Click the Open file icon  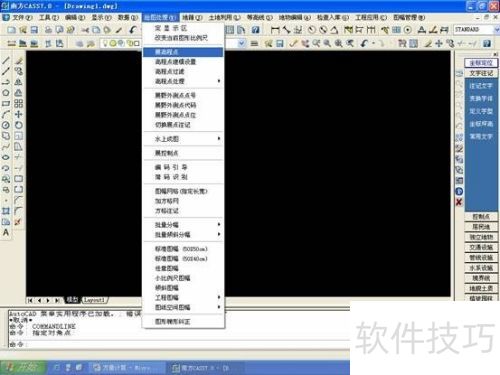click(23, 30)
